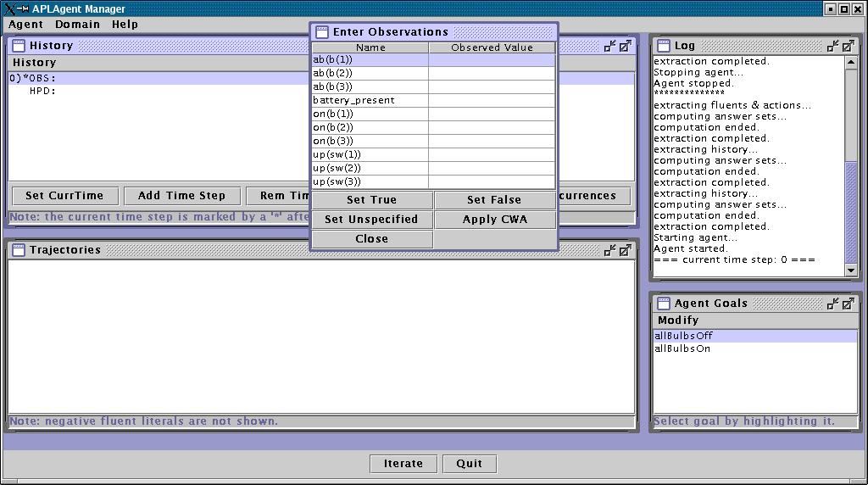Maximize the Agent Goals panel

849,304
